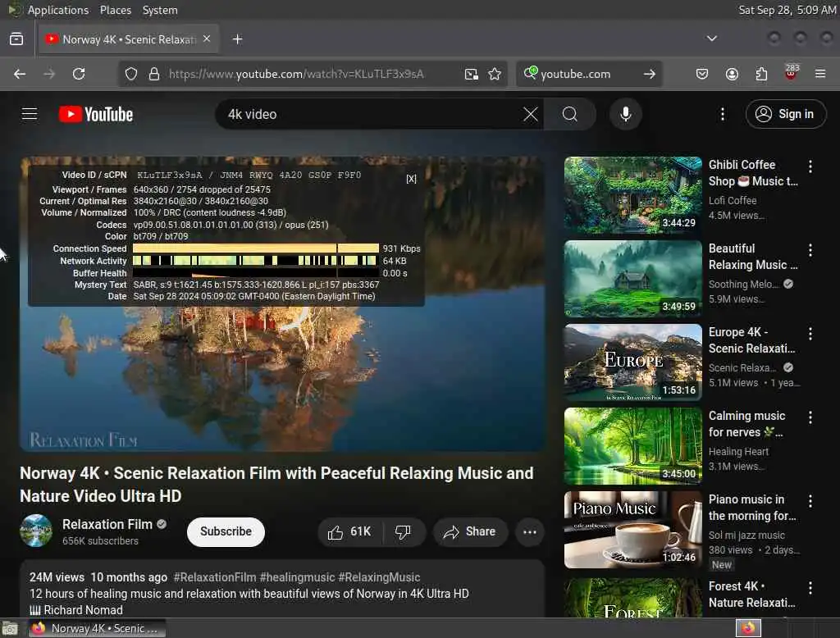Viewport: 840px width, 638px height.
Task: Open YouTube settings three-dot menu
Action: point(722,114)
